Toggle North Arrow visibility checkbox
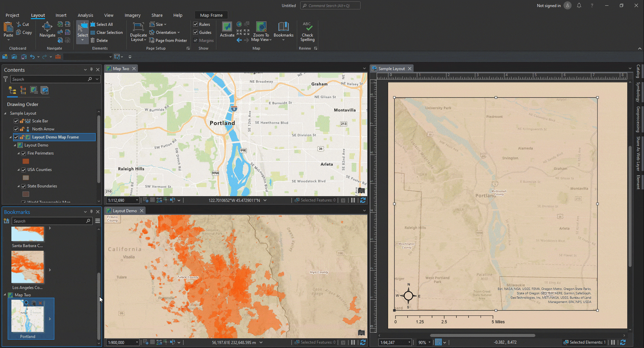Viewport: 644px width, 348px height. 16,129
